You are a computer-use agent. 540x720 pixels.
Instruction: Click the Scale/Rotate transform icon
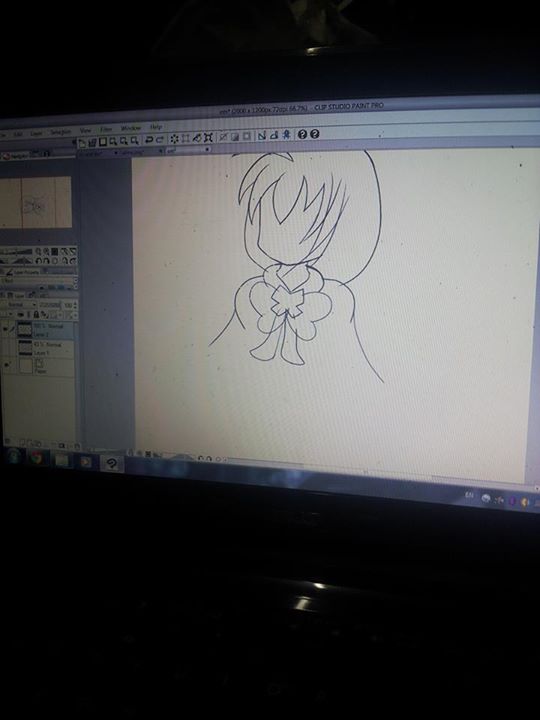[x=208, y=137]
